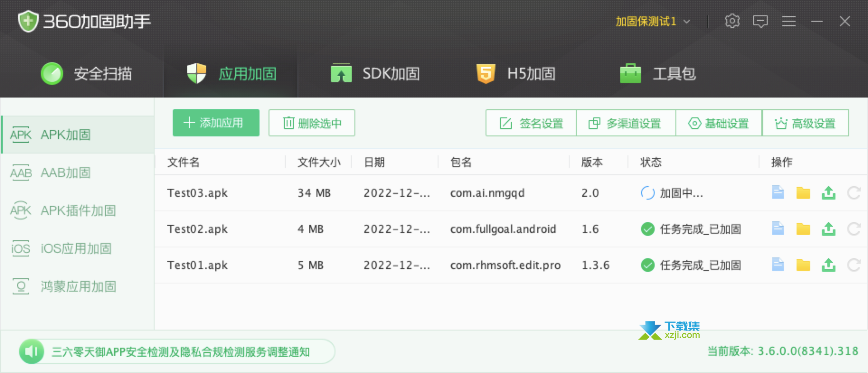This screenshot has height=373, width=868.
Task: Click upload icon for Test03.apk
Action: coord(828,193)
